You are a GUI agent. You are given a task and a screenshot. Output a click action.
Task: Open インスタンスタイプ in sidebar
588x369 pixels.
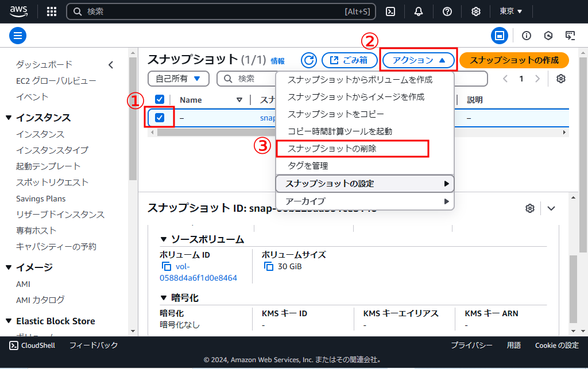52,150
